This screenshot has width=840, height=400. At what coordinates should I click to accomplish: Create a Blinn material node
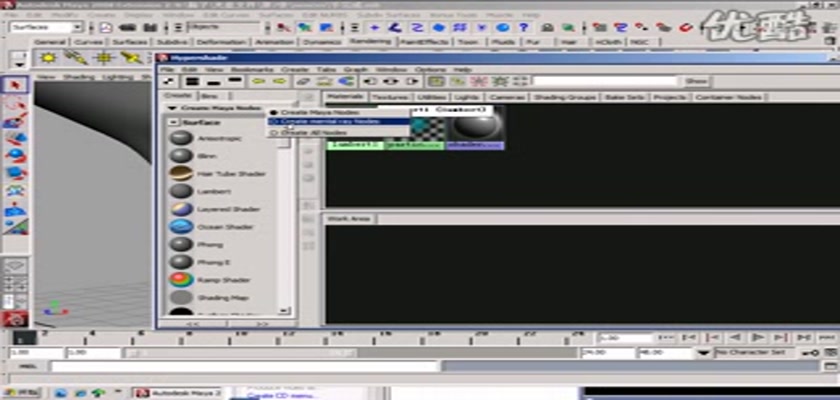click(x=181, y=156)
